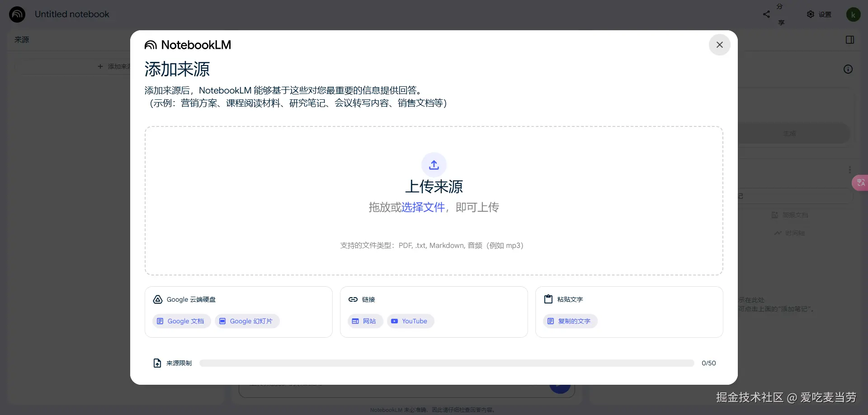Close the 添加来源 dialog
868x415 pixels.
(719, 45)
